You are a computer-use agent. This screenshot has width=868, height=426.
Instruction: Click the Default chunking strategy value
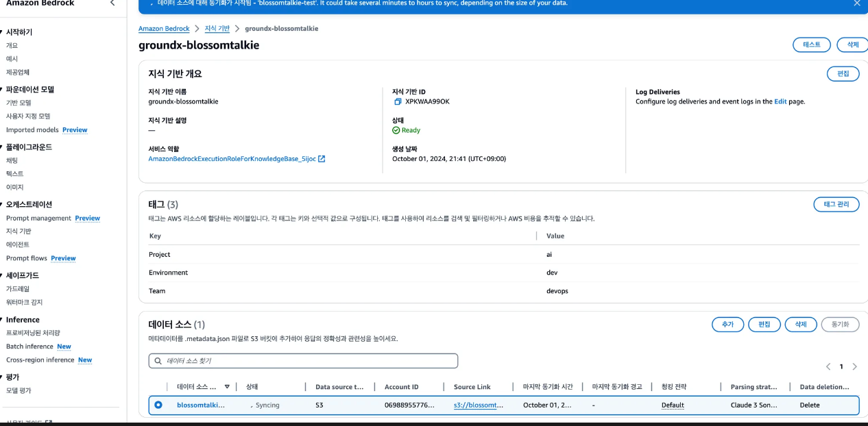coord(673,405)
